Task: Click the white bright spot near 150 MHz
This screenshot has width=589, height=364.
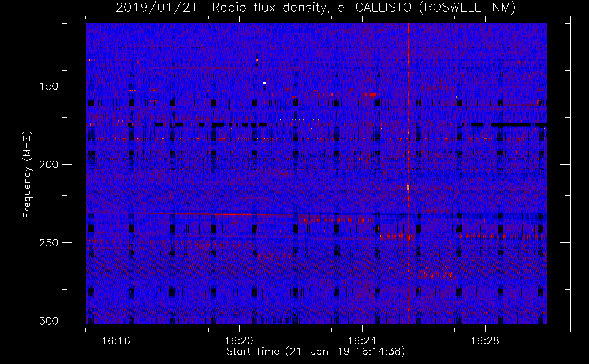Action: [264, 83]
